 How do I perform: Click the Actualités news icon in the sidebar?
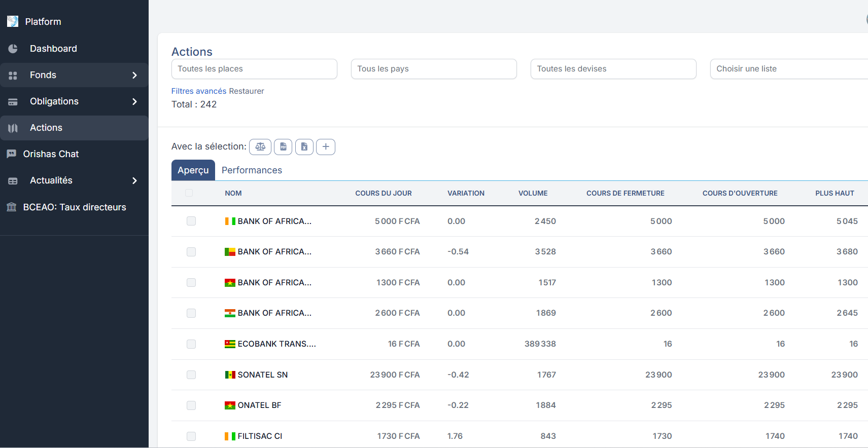(13, 181)
